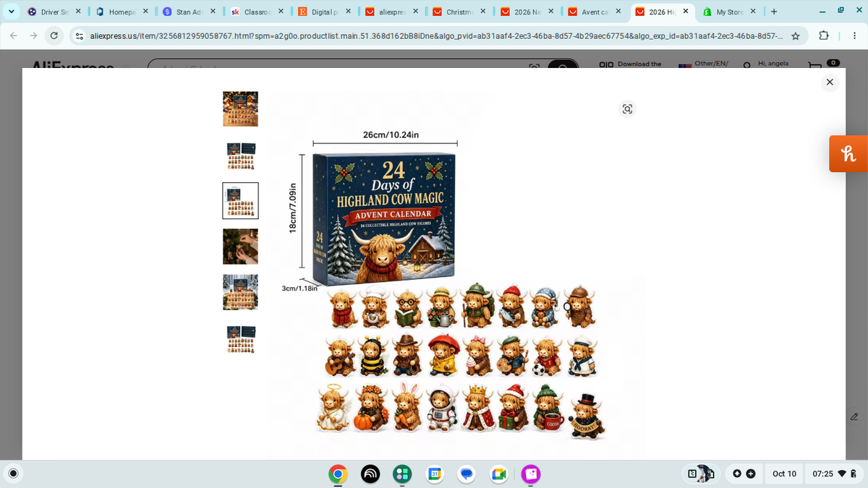Switch to the Homepa tab
This screenshot has height=488, width=868.
point(121,12)
